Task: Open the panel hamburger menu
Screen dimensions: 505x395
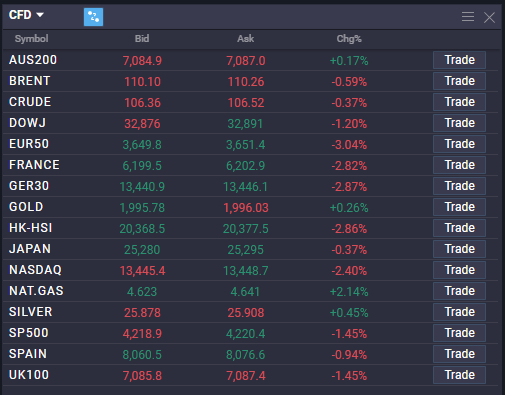Action: pos(468,17)
